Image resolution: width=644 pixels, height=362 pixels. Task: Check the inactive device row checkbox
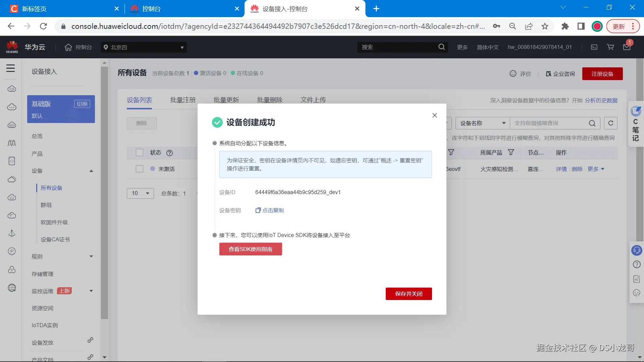point(140,169)
